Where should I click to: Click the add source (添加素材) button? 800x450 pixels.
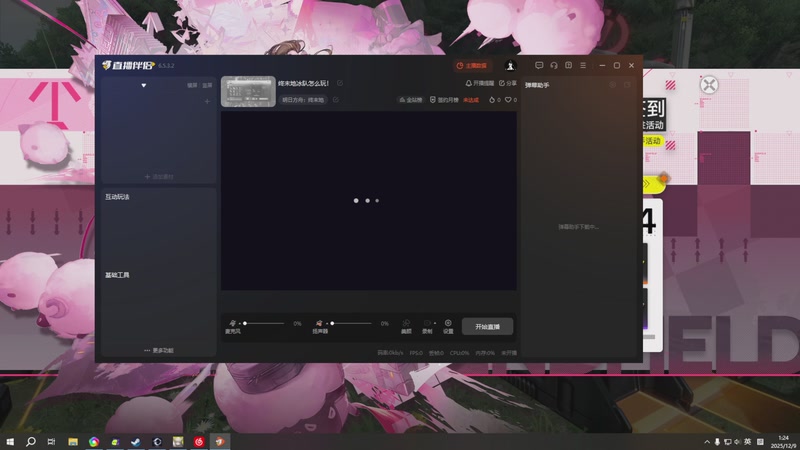tap(159, 177)
